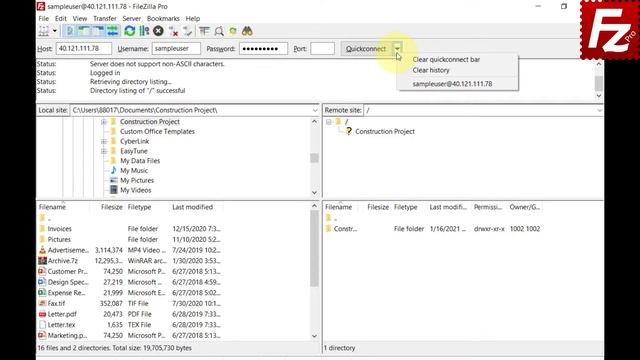Open Local site path dropdown
This screenshot has height=360, width=640.
(315, 110)
